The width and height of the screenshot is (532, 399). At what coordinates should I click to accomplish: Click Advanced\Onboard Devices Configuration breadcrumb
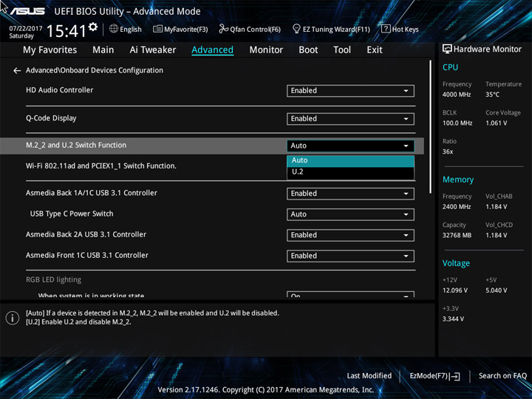[95, 71]
